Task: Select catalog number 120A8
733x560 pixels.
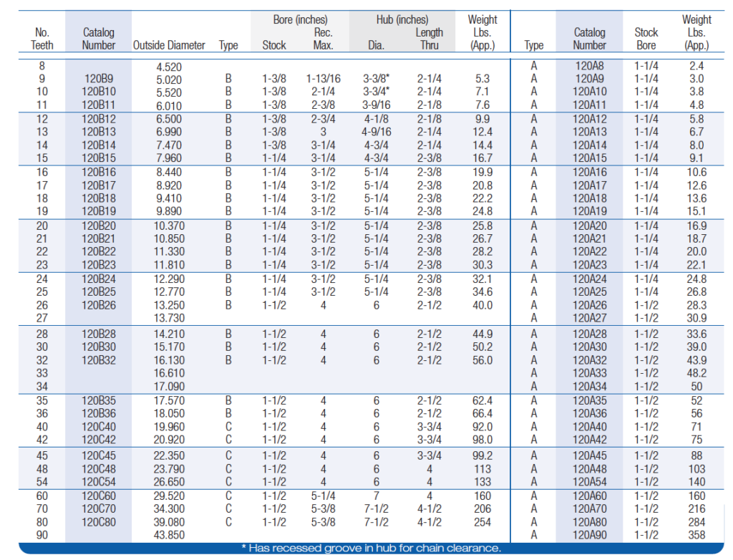Action: point(590,67)
